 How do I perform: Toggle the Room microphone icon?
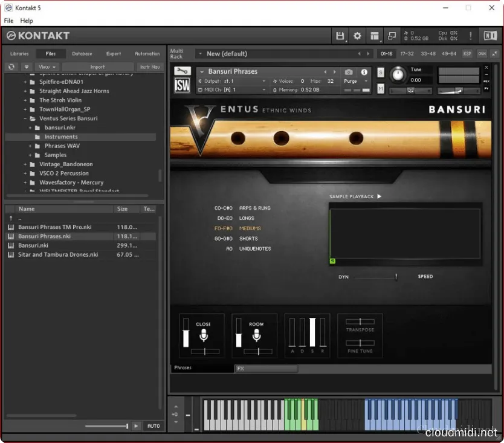click(257, 335)
